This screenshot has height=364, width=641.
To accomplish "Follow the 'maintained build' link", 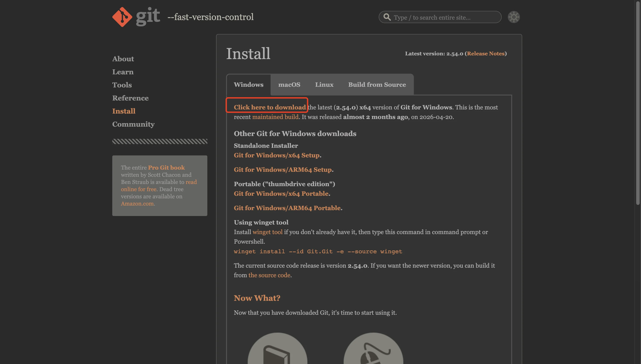I will pos(275,117).
